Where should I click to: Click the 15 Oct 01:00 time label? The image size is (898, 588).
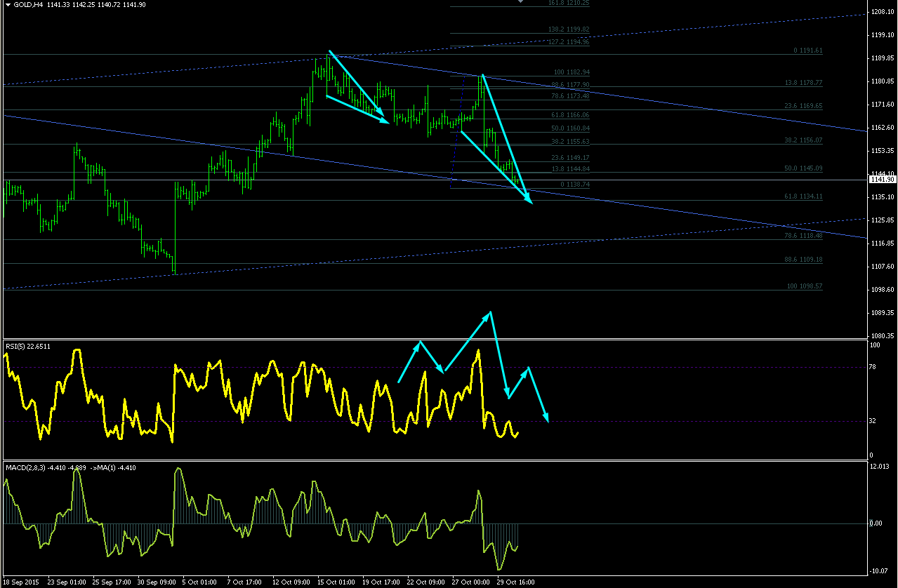[336, 582]
